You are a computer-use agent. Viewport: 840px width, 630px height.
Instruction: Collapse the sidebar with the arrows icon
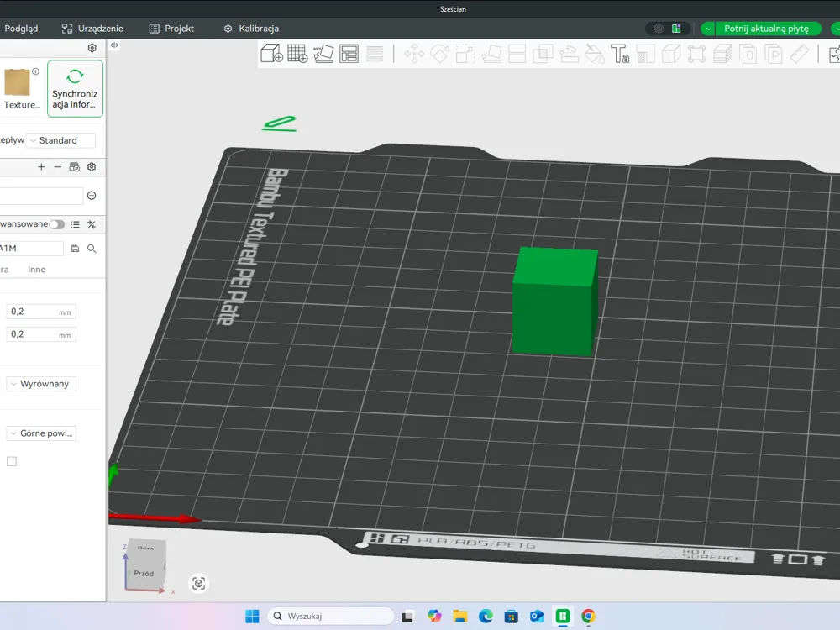pos(114,45)
